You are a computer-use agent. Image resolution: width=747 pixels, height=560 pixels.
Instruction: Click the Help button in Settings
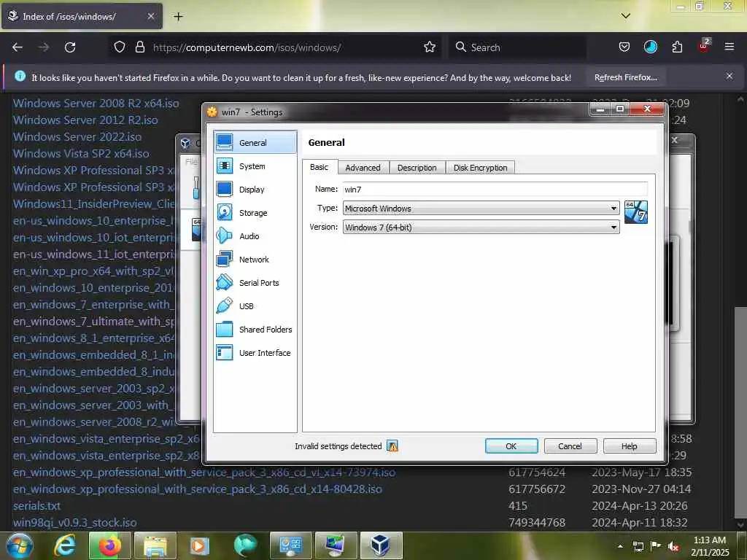click(630, 446)
